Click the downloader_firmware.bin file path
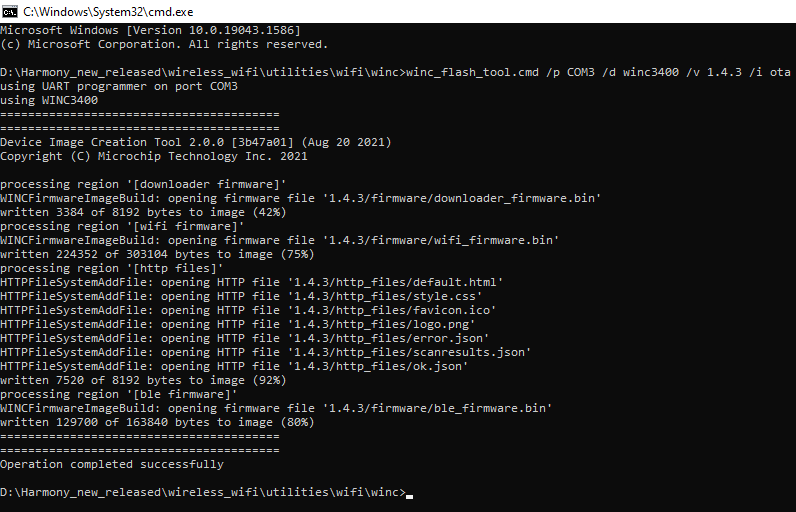 tap(462, 198)
